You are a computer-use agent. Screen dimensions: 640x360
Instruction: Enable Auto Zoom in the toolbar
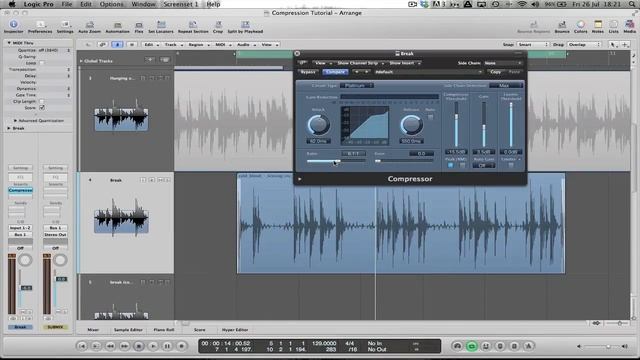click(89, 27)
